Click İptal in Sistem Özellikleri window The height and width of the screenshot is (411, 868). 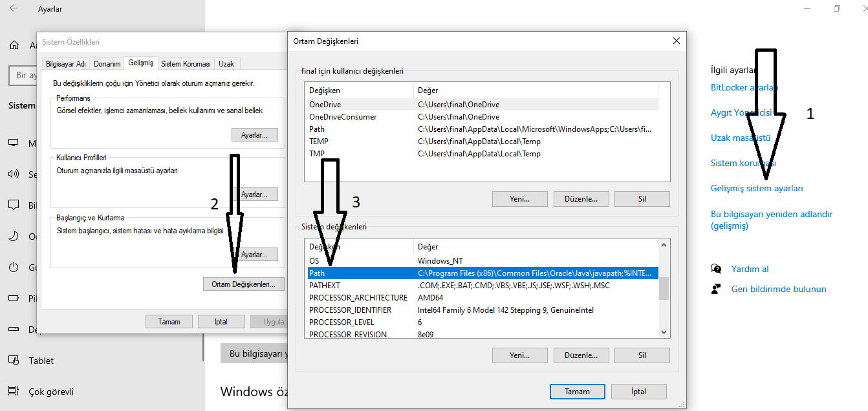tap(221, 321)
